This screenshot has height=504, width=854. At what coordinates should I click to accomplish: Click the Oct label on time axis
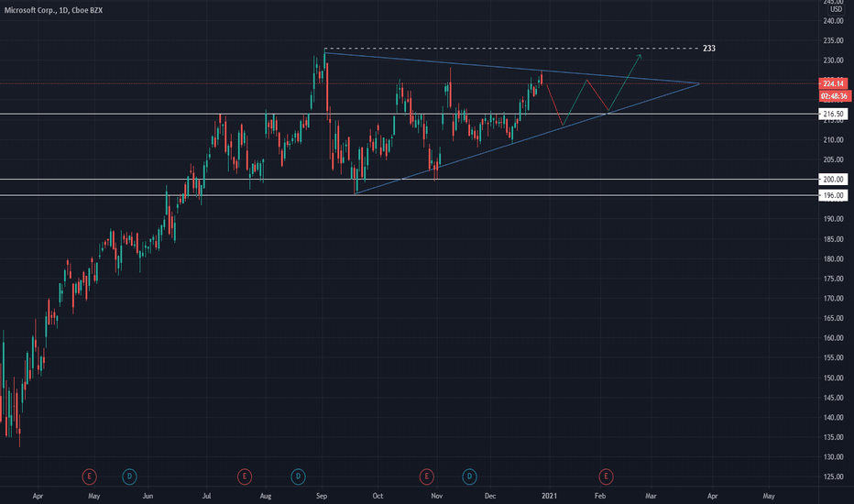(x=378, y=496)
